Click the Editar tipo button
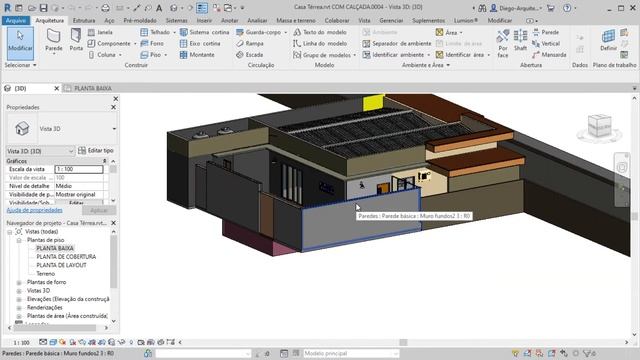Screen dimensions: 640x360 pyautogui.click(x=96, y=151)
